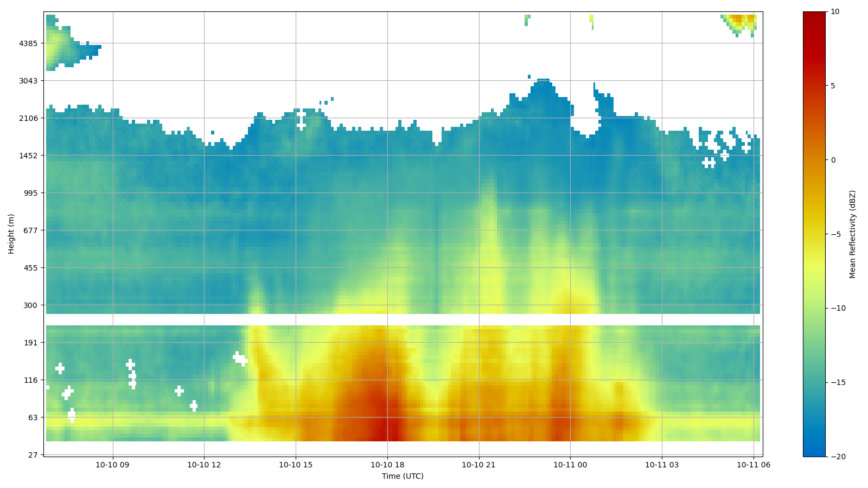
Task: Click the '10-11 00' time tick label
Action: [x=570, y=465]
